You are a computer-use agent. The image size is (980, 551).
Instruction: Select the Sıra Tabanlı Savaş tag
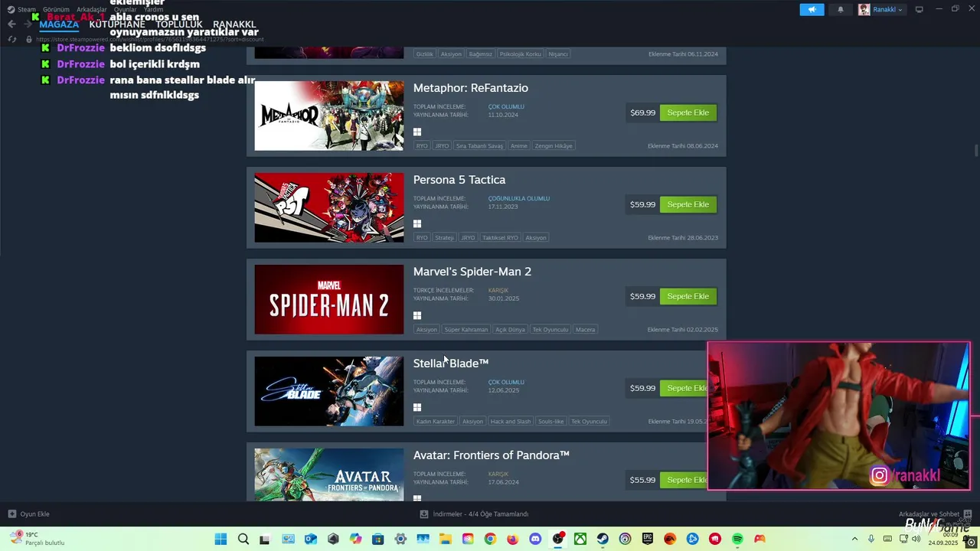(479, 146)
